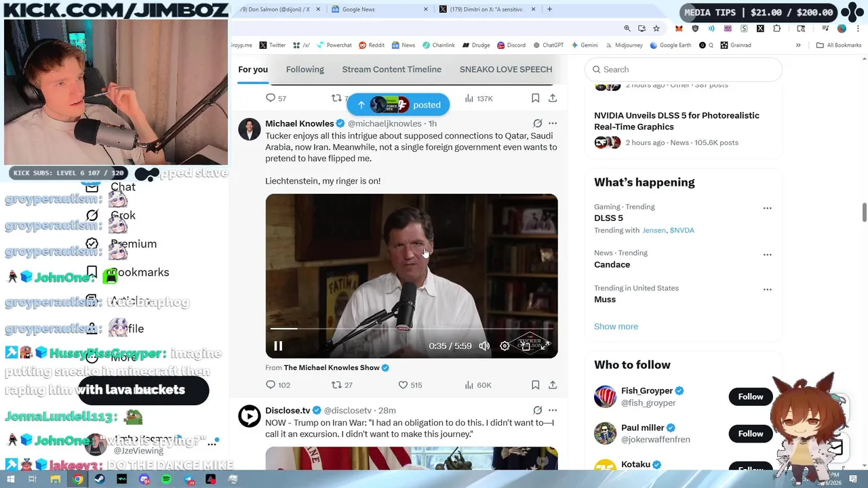Switch to the For you tab
This screenshot has width=868, height=488.
click(253, 69)
